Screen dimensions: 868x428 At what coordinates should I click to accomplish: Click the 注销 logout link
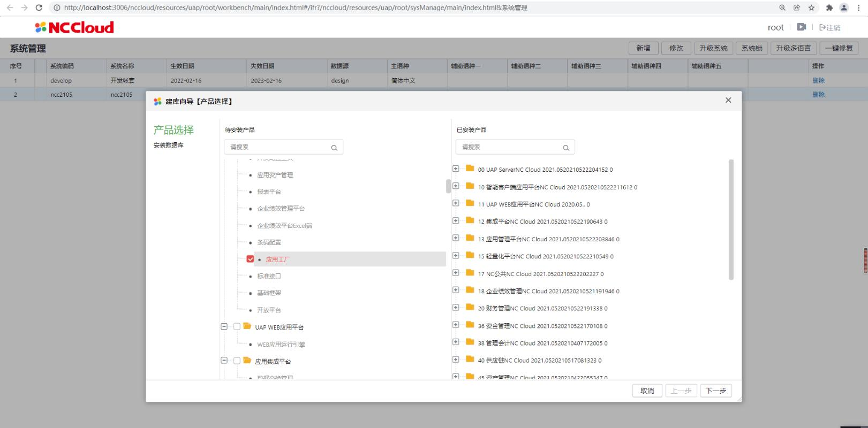830,27
